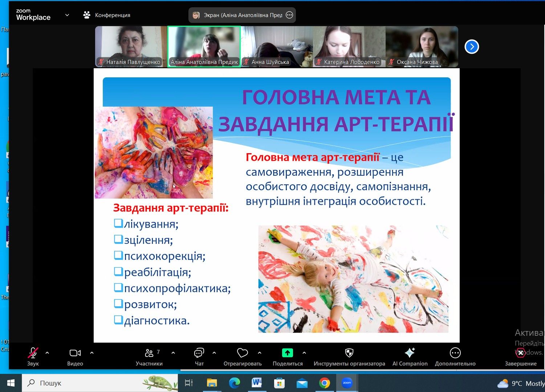Viewport: 545px width, 392px height.
Task: Open the Zoom Workplace dropdown chevron
Action: [x=67, y=15]
